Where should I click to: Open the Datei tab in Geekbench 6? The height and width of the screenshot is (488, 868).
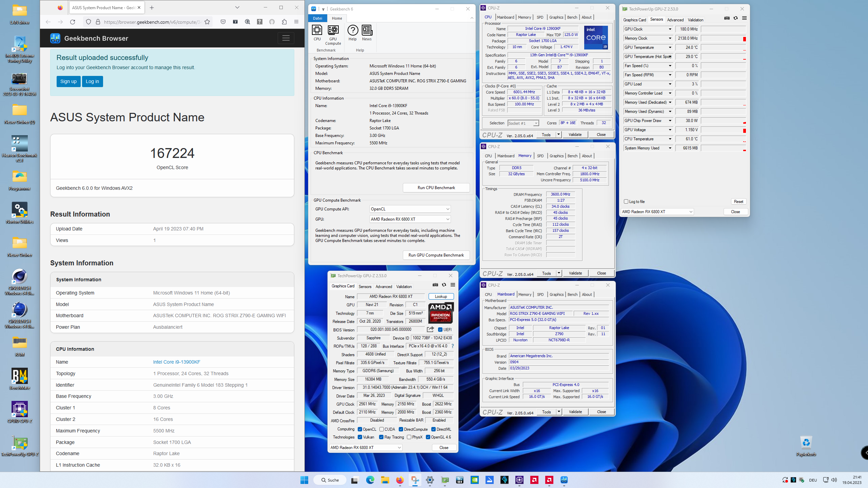click(x=317, y=18)
